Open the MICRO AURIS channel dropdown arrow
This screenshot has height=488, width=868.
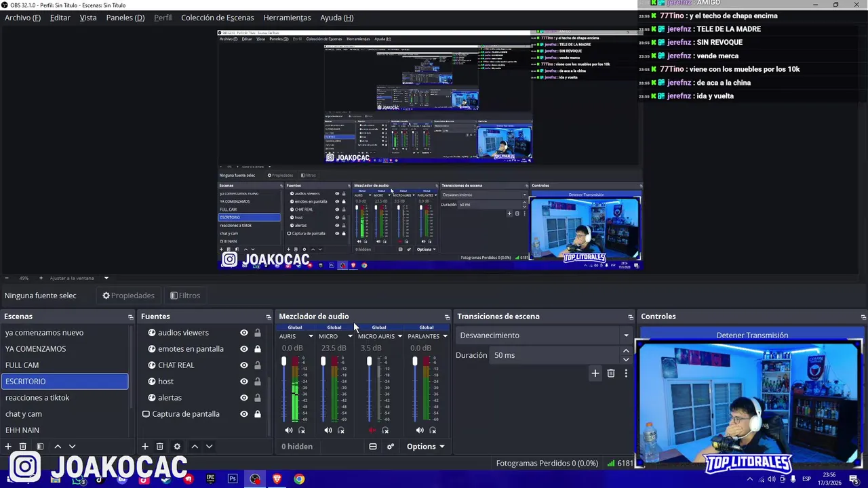click(399, 336)
